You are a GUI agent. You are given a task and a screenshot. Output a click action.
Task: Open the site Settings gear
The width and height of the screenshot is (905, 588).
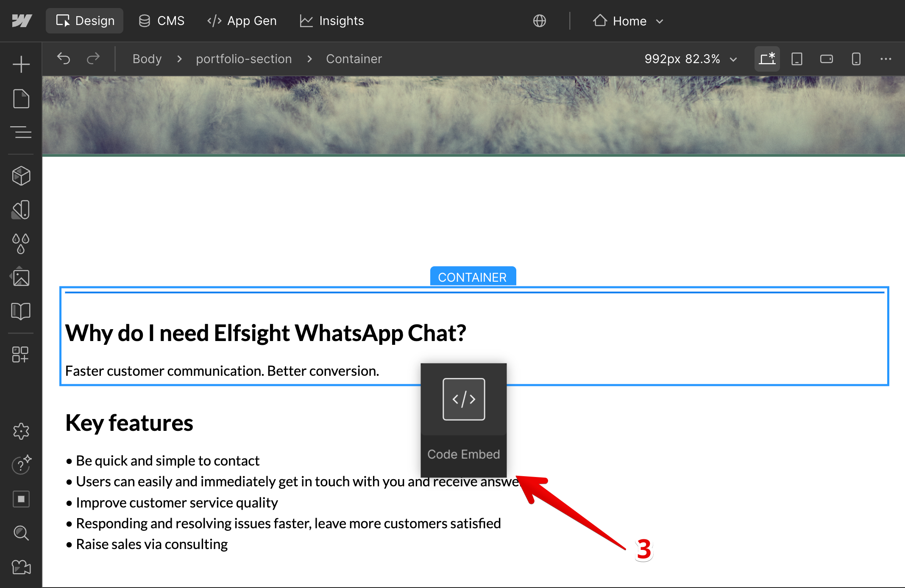coord(21,431)
